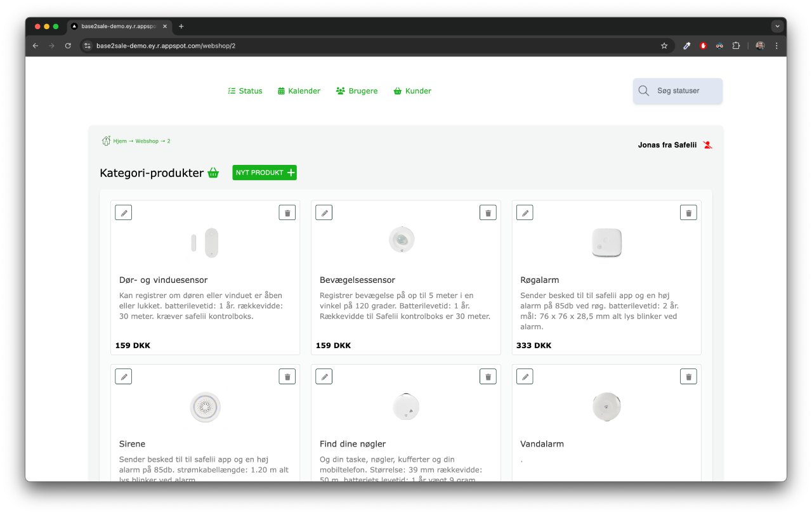Screen dimensions: 812x515
Task: Click the Webshop breadcrumb link
Action: (x=147, y=141)
